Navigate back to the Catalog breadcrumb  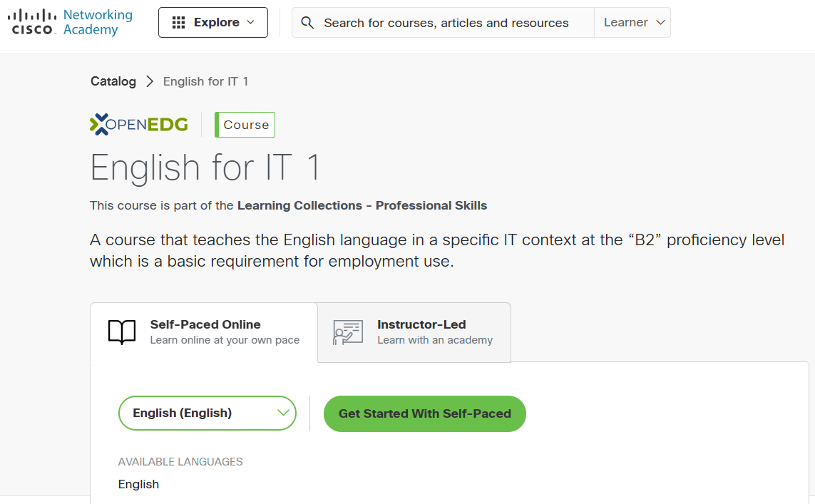[x=113, y=81]
